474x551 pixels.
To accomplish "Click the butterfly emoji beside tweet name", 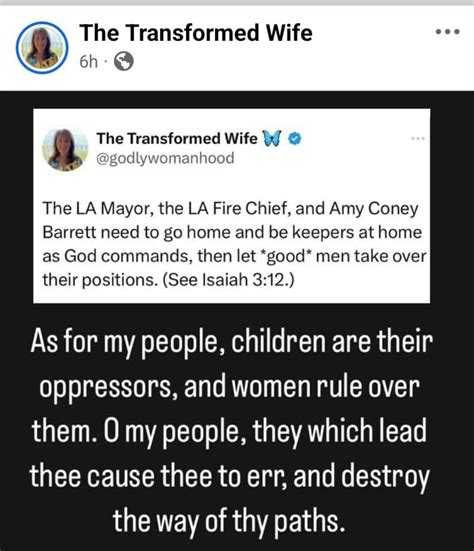I will click(x=272, y=138).
